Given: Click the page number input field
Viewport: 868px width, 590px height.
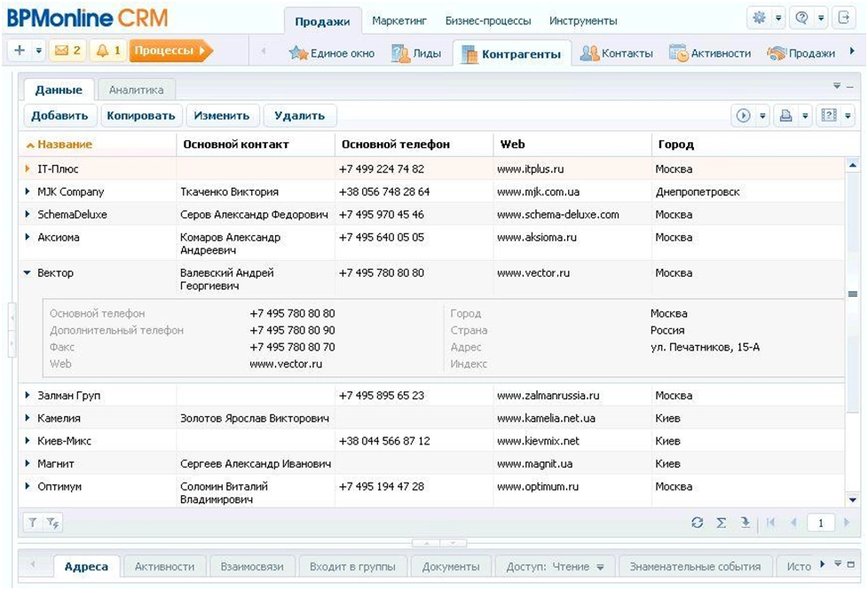Looking at the screenshot, I should pos(822,523).
